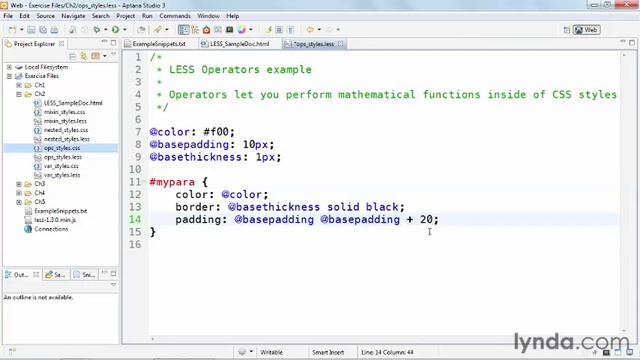
Task: Click the black terminal icon in the toolbar
Action: pos(229,29)
